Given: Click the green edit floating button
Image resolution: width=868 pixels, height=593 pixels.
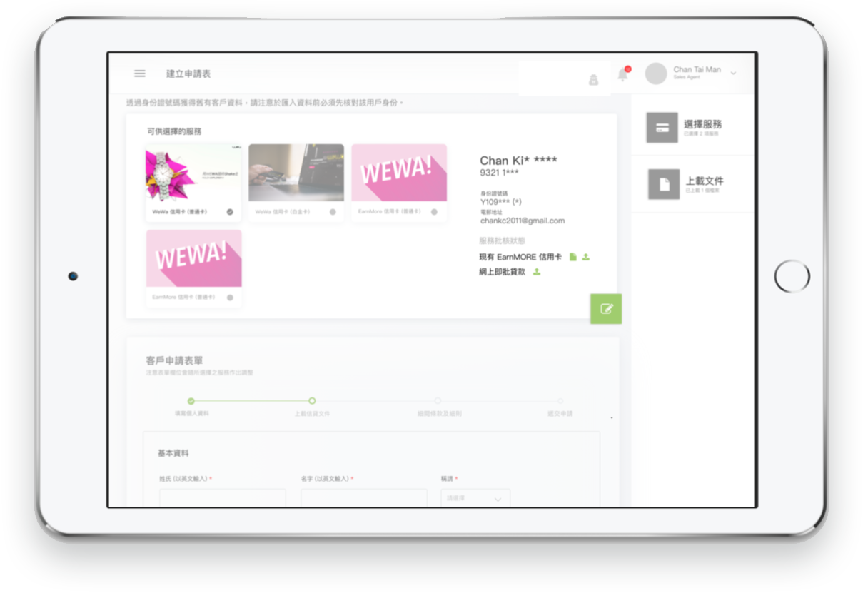Looking at the screenshot, I should pyautogui.click(x=606, y=309).
